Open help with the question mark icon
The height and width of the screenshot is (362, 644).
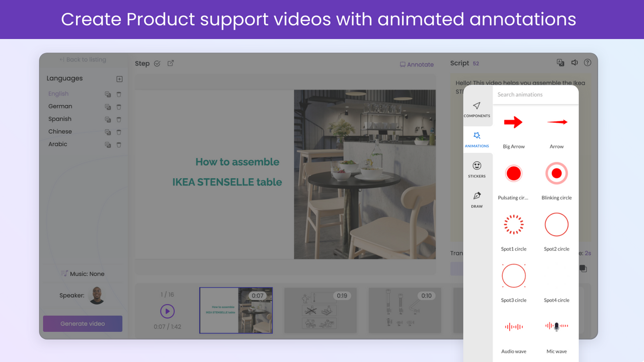(x=587, y=63)
